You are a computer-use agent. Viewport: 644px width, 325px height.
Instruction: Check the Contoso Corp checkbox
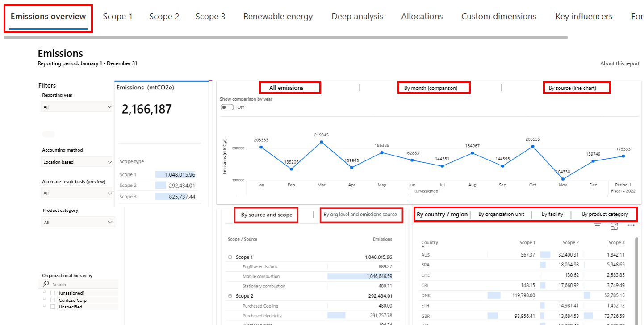(53, 300)
